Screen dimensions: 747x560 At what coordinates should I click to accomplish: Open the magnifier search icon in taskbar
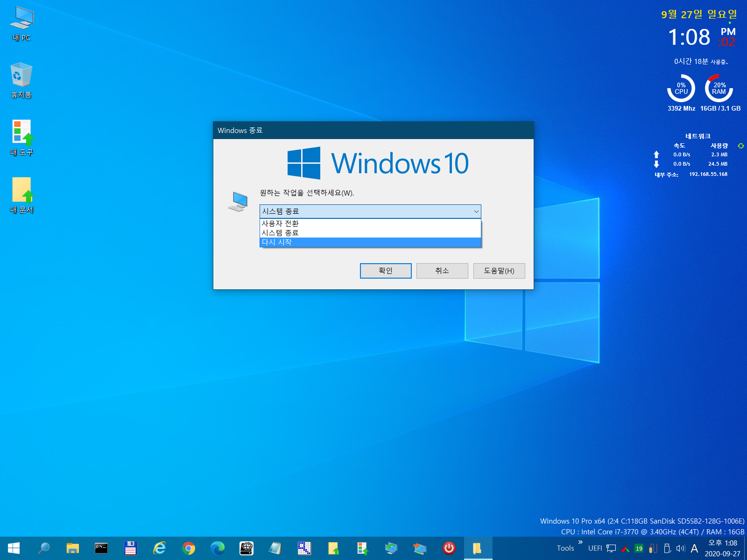pyautogui.click(x=43, y=548)
